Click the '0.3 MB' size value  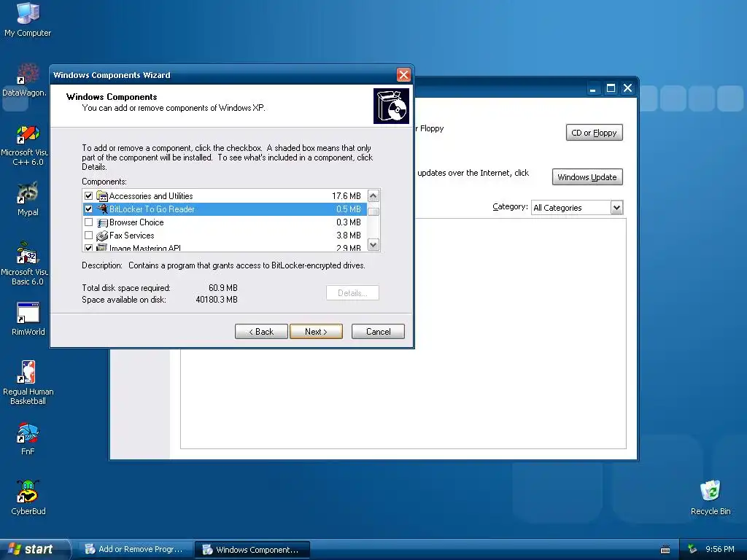click(x=349, y=222)
